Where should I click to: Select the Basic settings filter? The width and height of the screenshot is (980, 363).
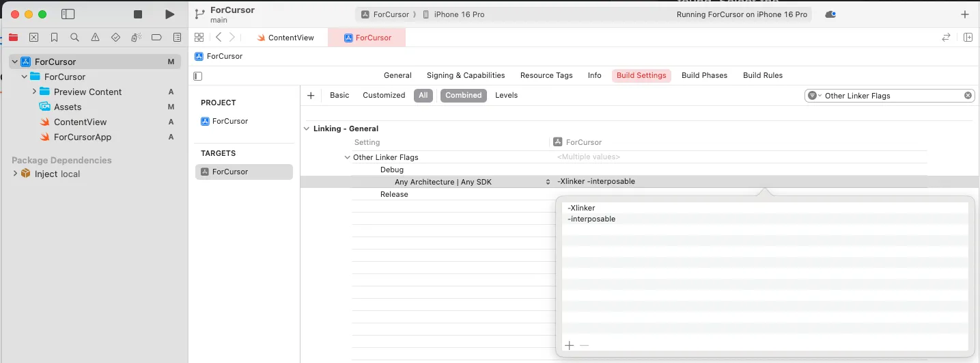[x=339, y=96]
